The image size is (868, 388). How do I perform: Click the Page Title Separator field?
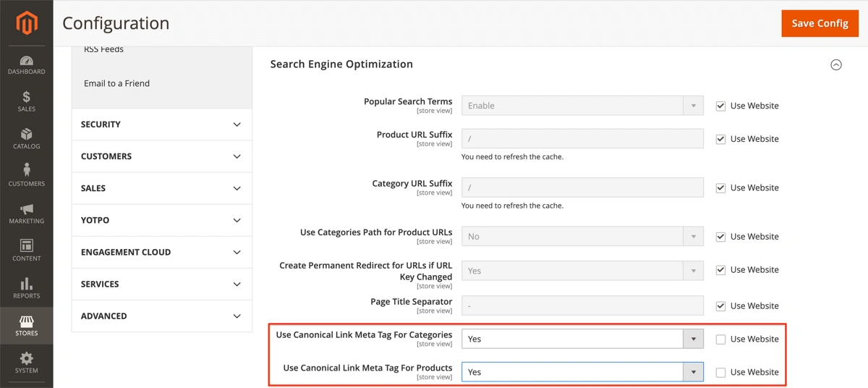582,305
